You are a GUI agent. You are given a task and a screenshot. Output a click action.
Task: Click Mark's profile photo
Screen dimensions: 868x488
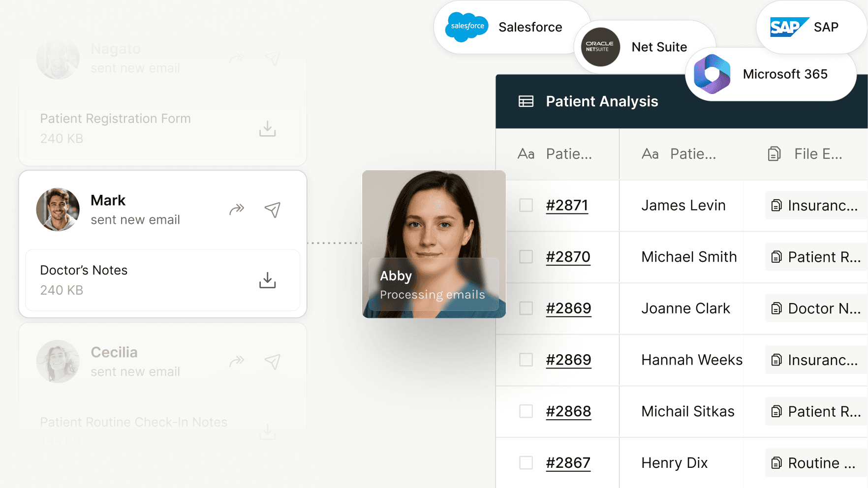click(x=58, y=210)
